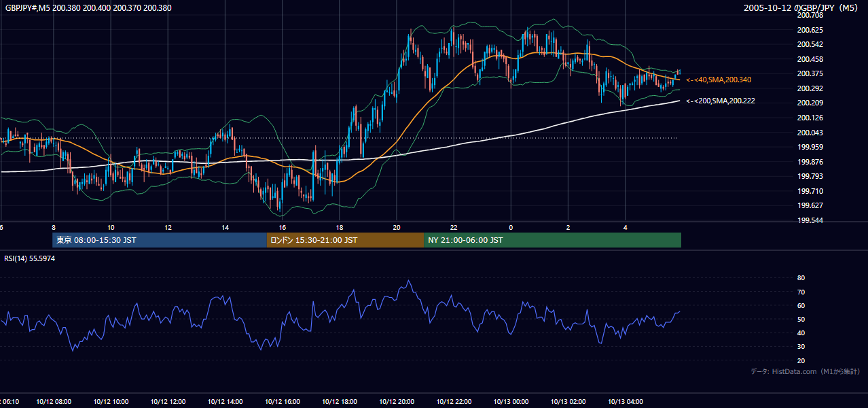868x408 pixels.
Task: Click price axis label 199.876
Action: point(810,162)
